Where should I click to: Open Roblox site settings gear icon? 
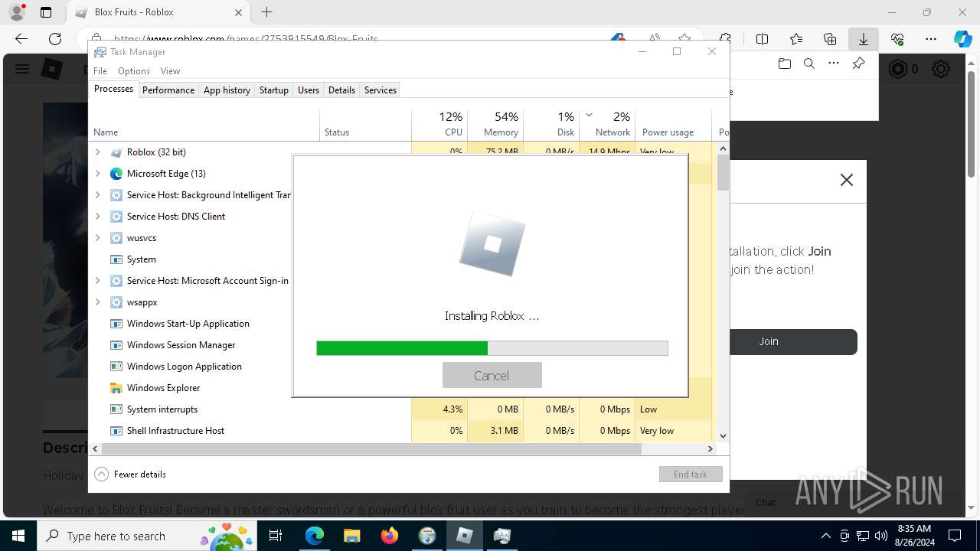(941, 70)
